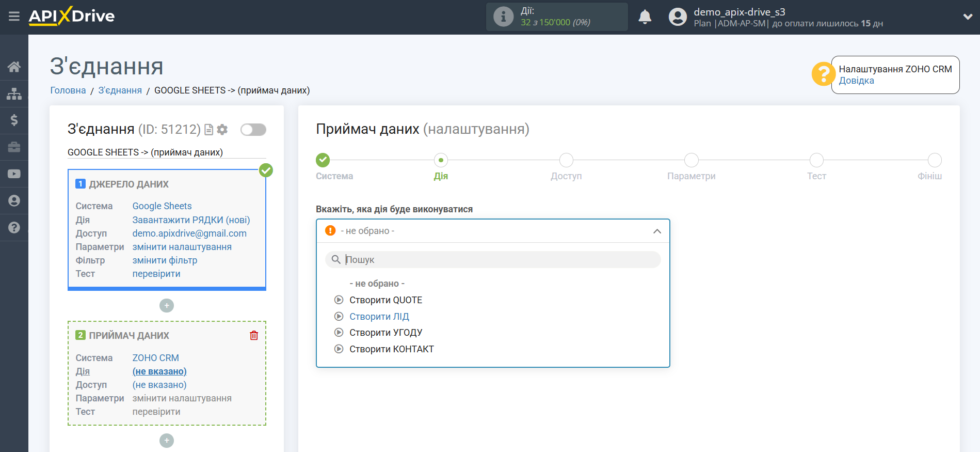Open the Google Sheets system link
Image resolution: width=980 pixels, height=452 pixels.
[x=162, y=206]
